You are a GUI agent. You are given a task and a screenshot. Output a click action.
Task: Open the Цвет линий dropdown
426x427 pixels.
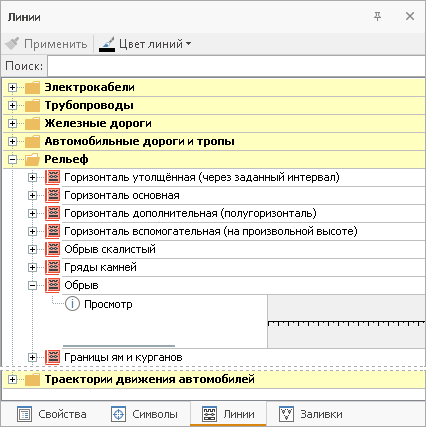click(145, 44)
